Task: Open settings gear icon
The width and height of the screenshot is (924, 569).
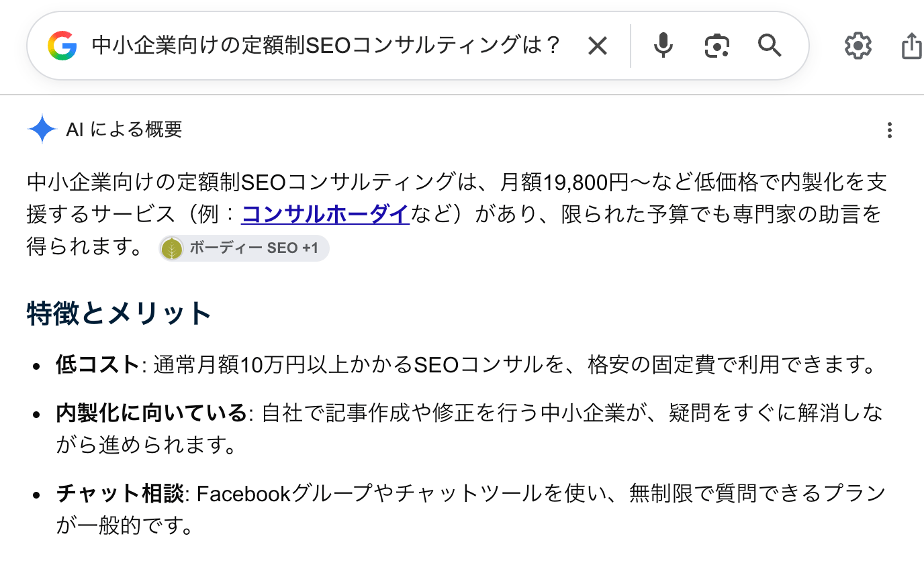Action: (858, 46)
